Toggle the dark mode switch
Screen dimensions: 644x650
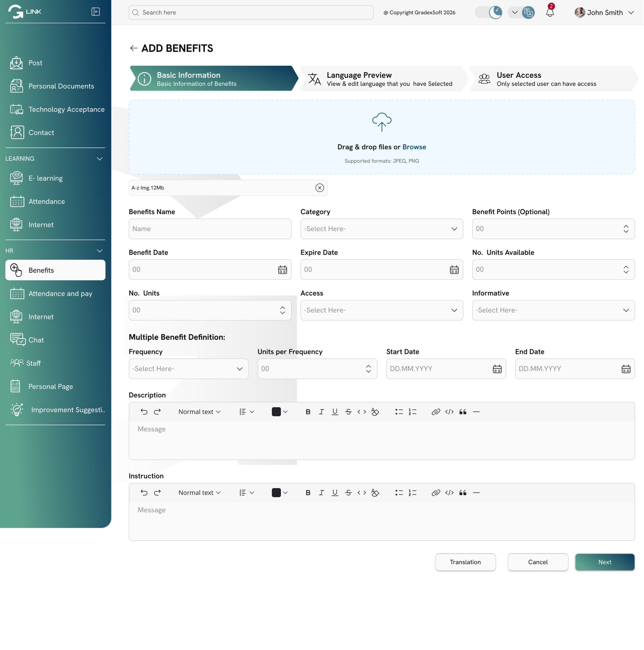[489, 12]
